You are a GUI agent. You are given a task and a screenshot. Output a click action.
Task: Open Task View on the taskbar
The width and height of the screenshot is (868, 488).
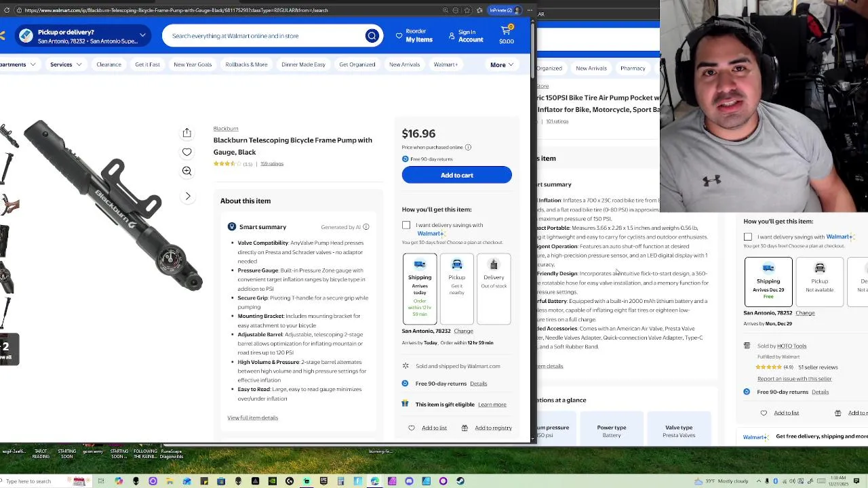point(100,481)
